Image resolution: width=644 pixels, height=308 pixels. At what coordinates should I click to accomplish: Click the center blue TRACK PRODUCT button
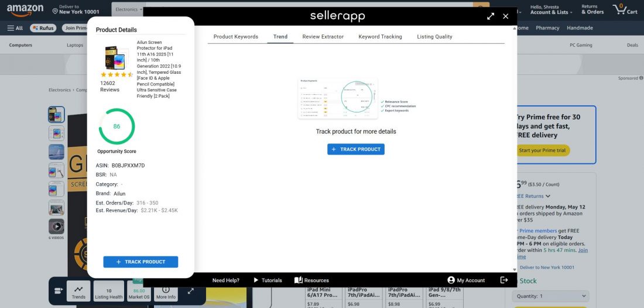click(x=356, y=149)
